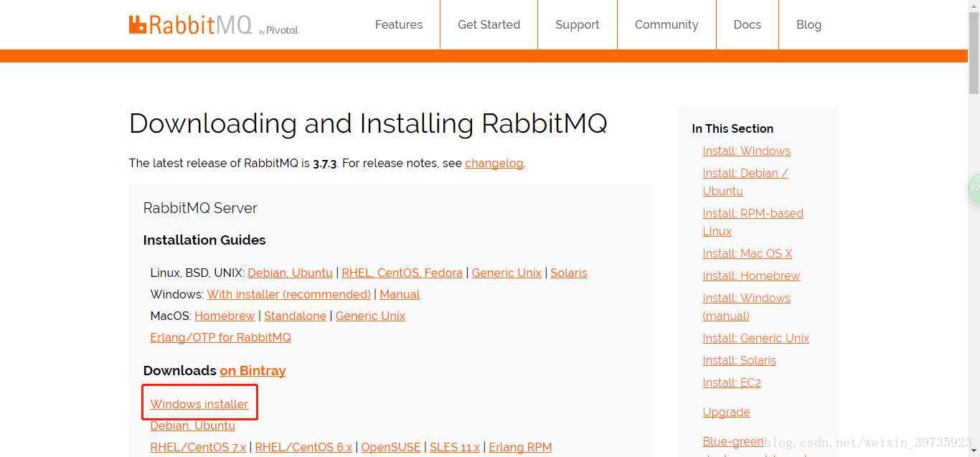Image resolution: width=980 pixels, height=457 pixels.
Task: Open Debian, Ubuntu download link
Action: (192, 425)
